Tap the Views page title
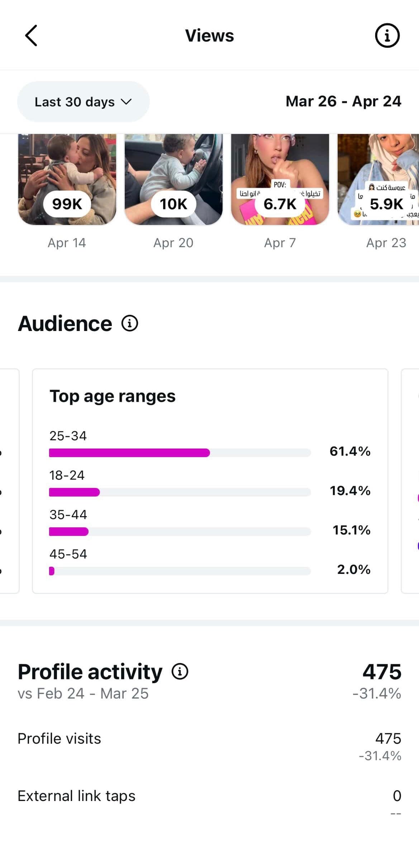 [210, 35]
